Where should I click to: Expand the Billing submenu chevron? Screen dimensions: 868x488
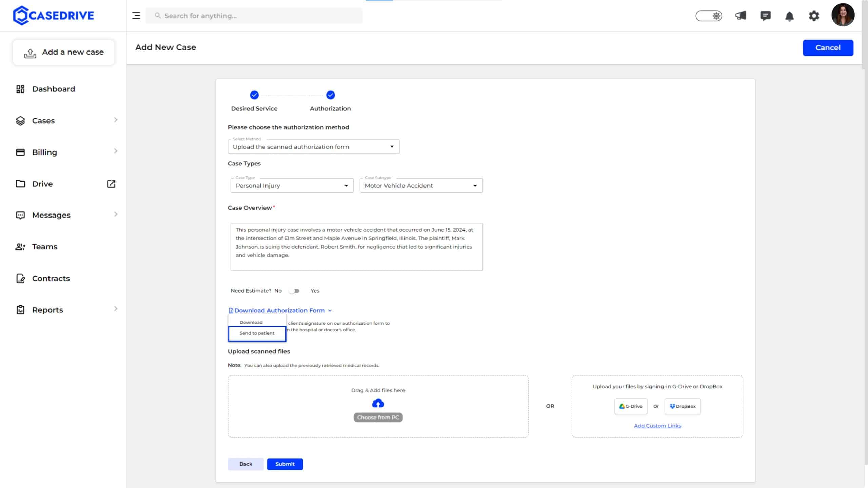pos(116,151)
